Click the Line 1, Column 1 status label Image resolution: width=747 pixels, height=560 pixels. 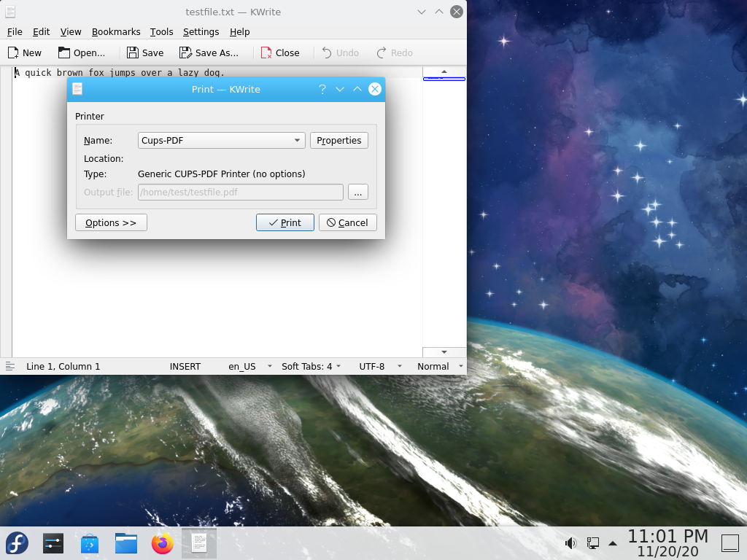[63, 366]
